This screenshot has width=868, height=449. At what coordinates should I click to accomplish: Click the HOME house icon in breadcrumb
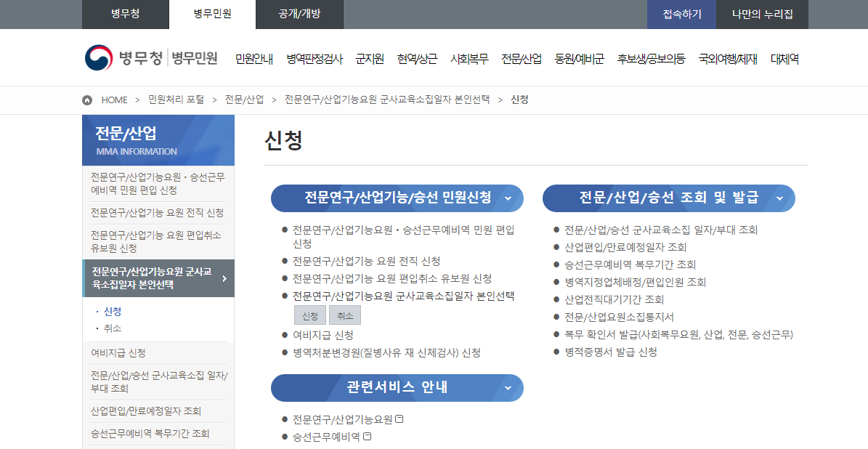(x=86, y=100)
